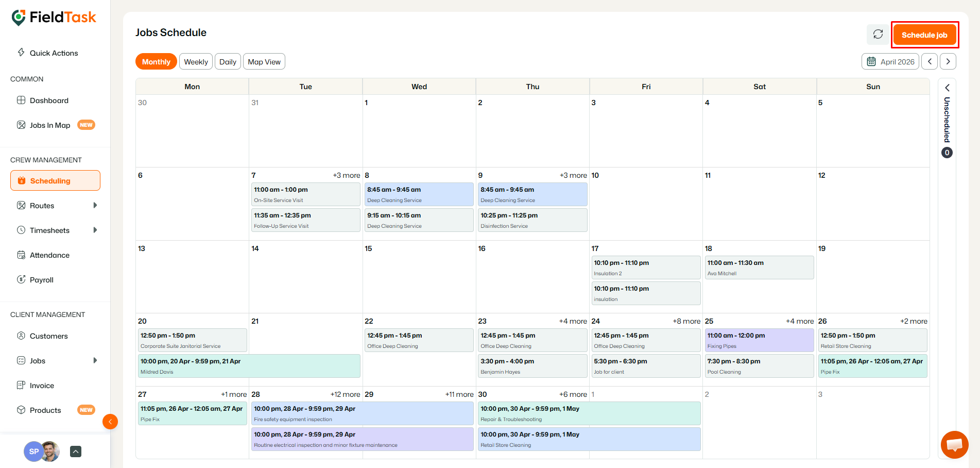Show +6 more jobs on 30th
The height and width of the screenshot is (468, 980).
tap(573, 394)
